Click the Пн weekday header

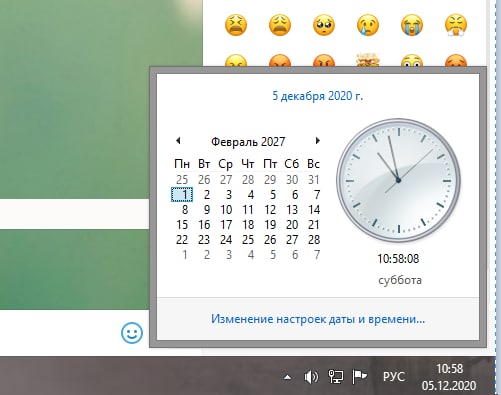coord(182,164)
